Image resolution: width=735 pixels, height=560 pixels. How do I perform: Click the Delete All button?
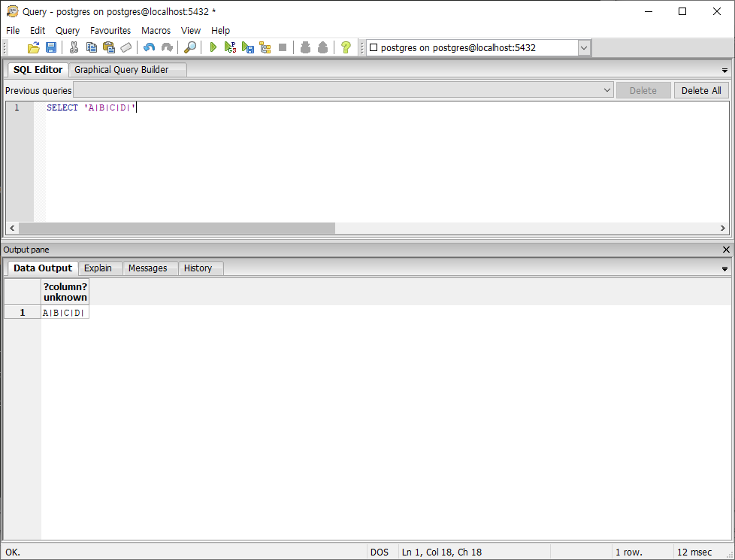[x=701, y=90]
